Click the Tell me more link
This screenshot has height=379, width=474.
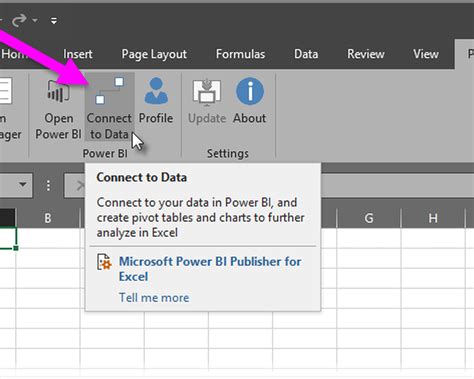pyautogui.click(x=154, y=297)
